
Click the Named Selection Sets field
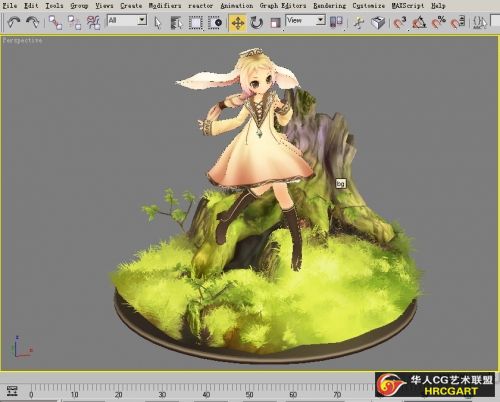(x=495, y=21)
